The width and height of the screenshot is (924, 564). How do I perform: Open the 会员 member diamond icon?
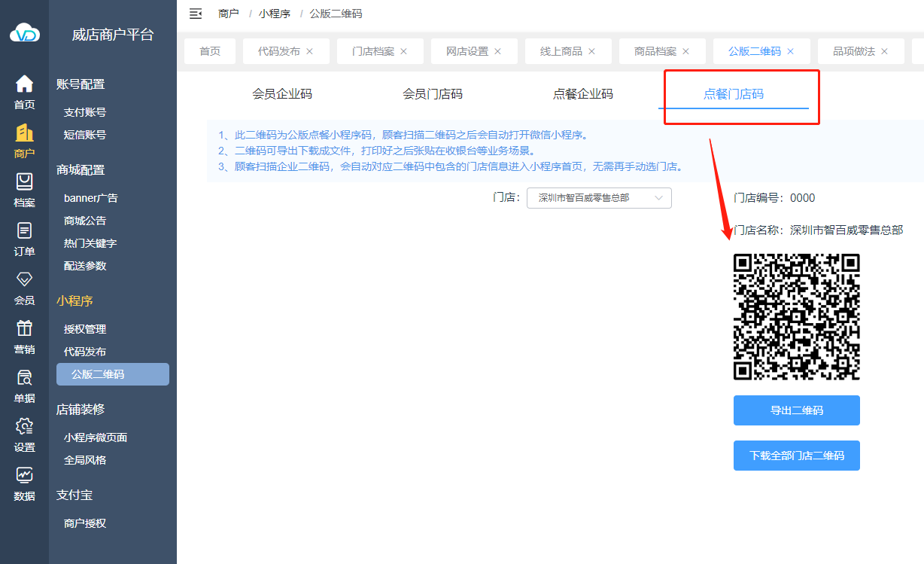click(x=24, y=280)
